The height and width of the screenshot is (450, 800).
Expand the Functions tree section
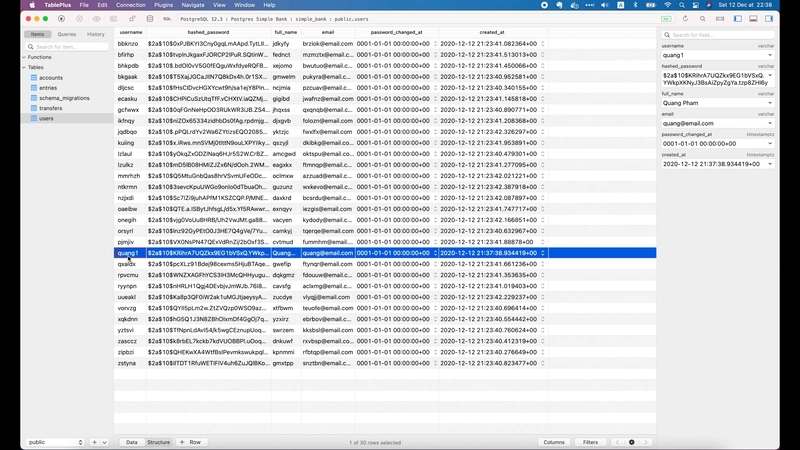click(24, 57)
